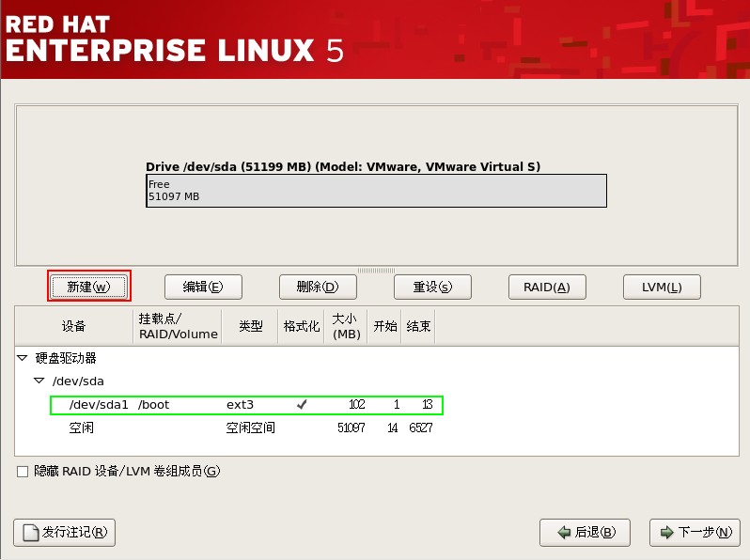Click the 挂载点/RAID/Volume column header
This screenshot has width=750, height=560.
tap(178, 326)
